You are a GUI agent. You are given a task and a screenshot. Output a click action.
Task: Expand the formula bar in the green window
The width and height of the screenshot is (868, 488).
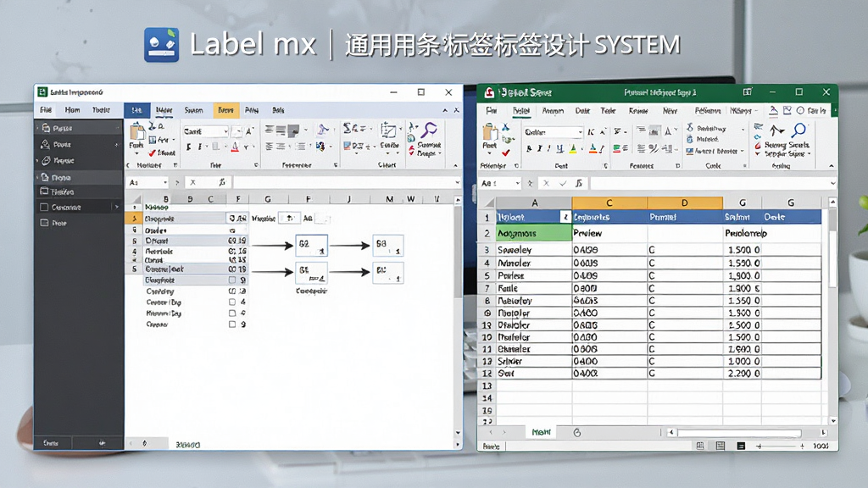[832, 183]
